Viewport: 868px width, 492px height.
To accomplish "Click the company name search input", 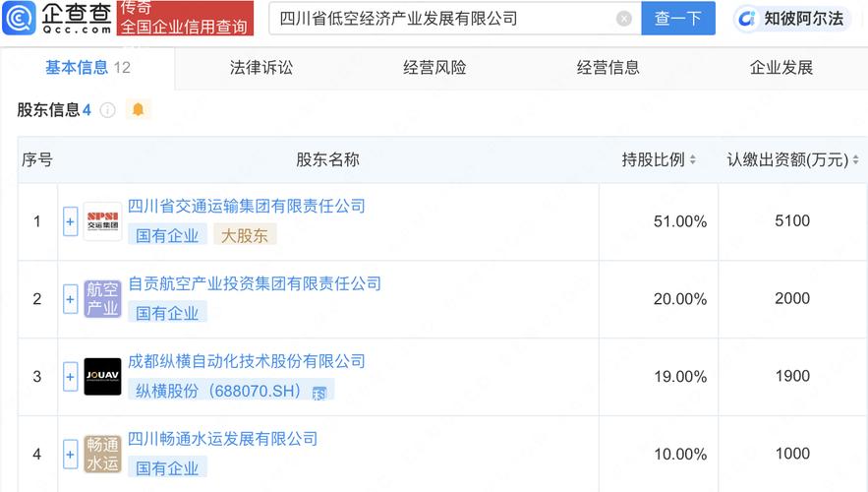I will 442,19.
